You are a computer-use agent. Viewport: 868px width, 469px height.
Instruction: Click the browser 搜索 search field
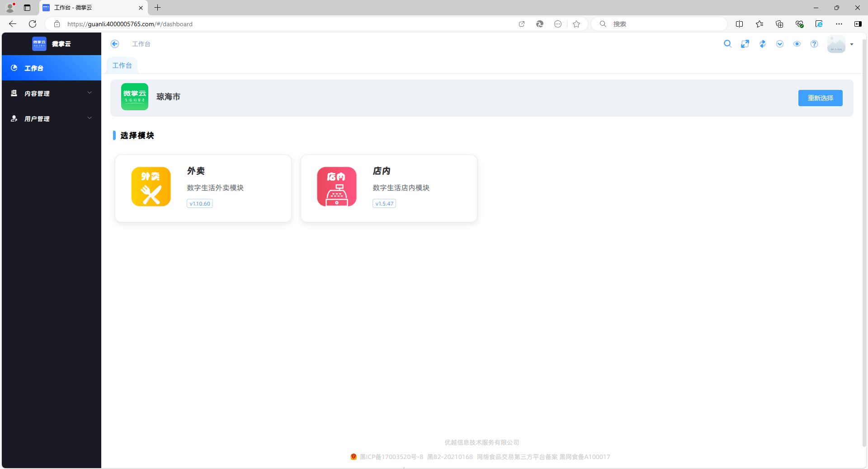(665, 24)
